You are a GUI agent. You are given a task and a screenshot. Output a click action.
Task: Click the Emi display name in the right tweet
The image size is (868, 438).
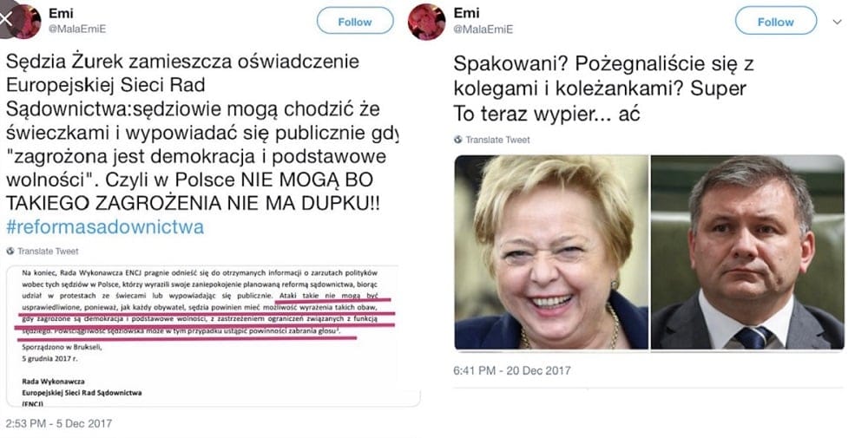pyautogui.click(x=467, y=13)
